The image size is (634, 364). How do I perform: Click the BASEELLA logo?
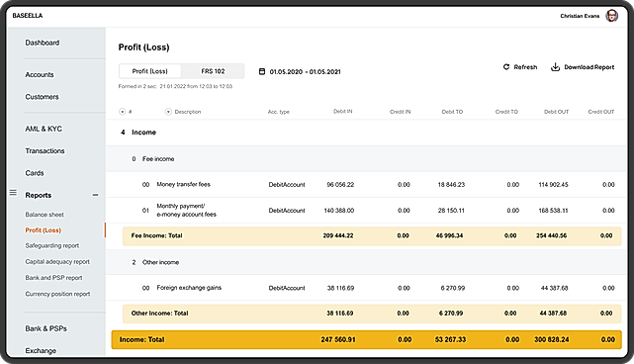(x=27, y=16)
